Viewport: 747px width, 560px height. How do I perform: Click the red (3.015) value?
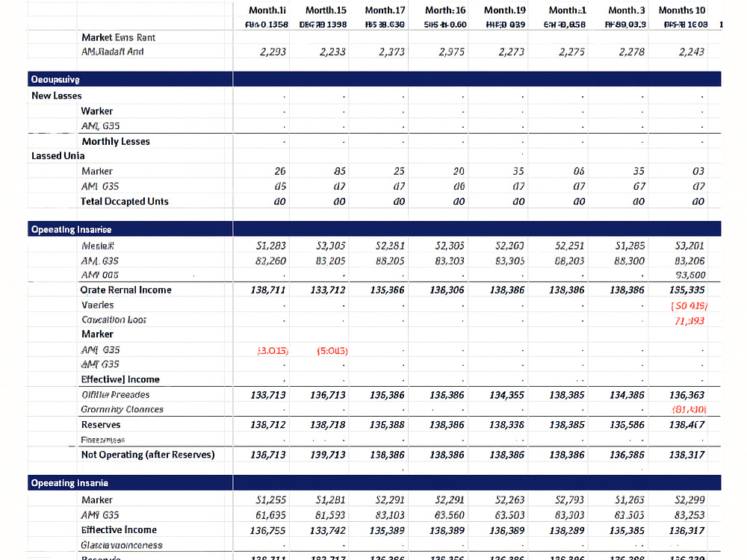[273, 351]
